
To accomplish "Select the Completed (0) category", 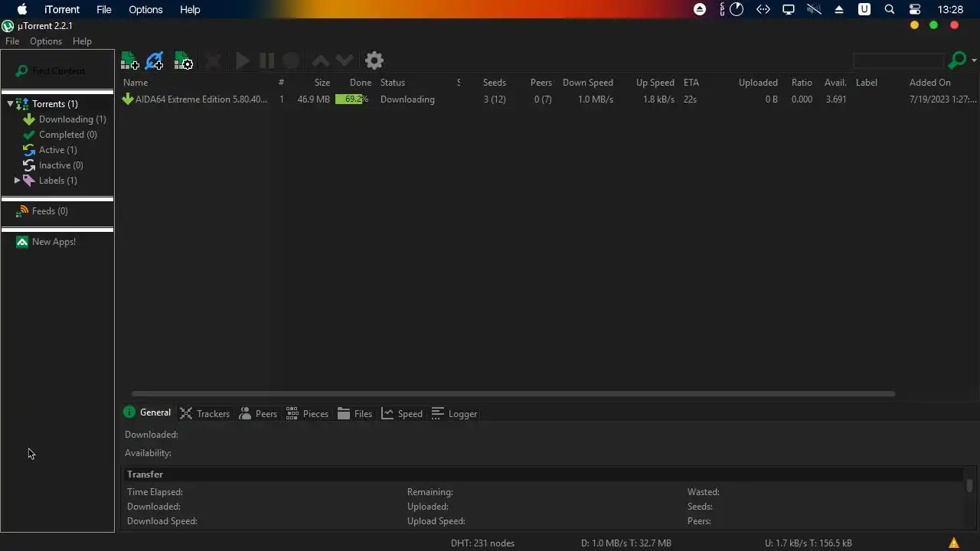I will [x=67, y=135].
